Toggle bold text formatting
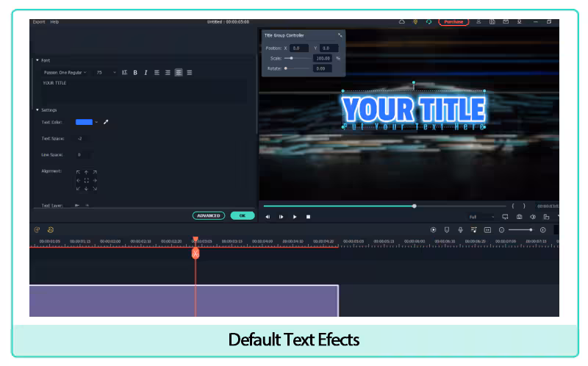The height and width of the screenshot is (366, 588). pyautogui.click(x=135, y=73)
